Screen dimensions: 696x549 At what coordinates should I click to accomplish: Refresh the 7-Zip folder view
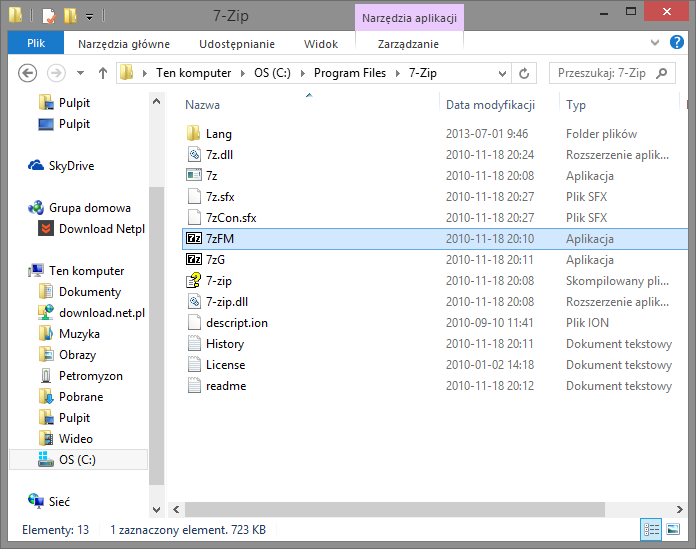[x=524, y=73]
